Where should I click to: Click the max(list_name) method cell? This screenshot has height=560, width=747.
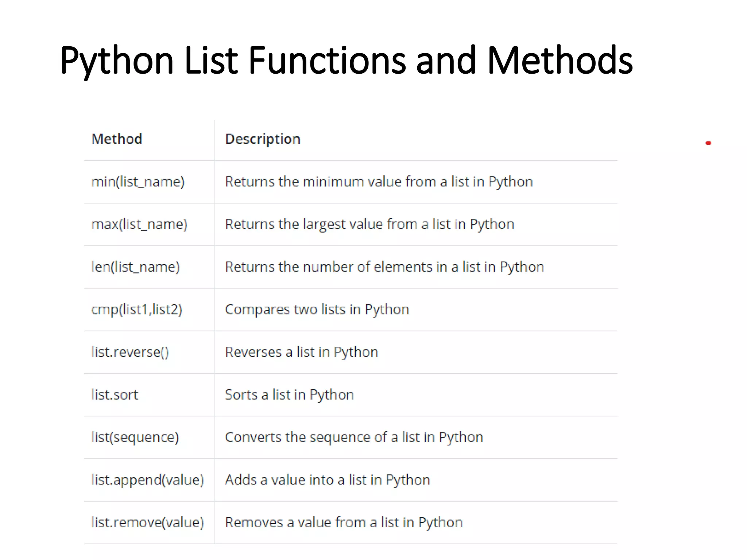point(139,224)
